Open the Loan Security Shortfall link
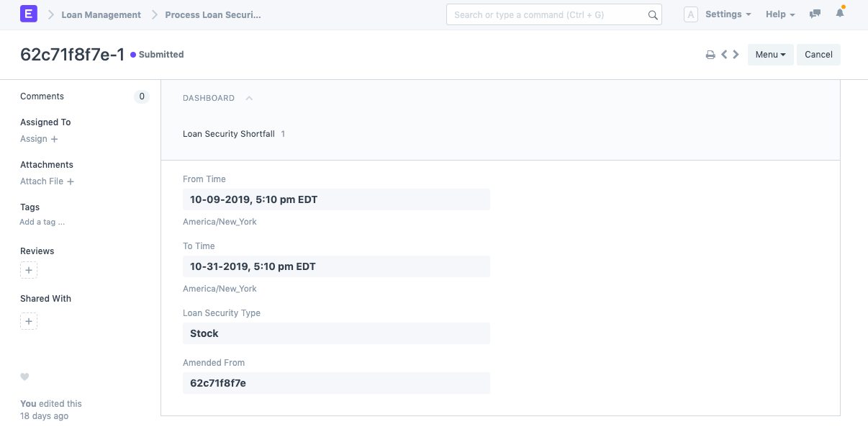 (229, 134)
